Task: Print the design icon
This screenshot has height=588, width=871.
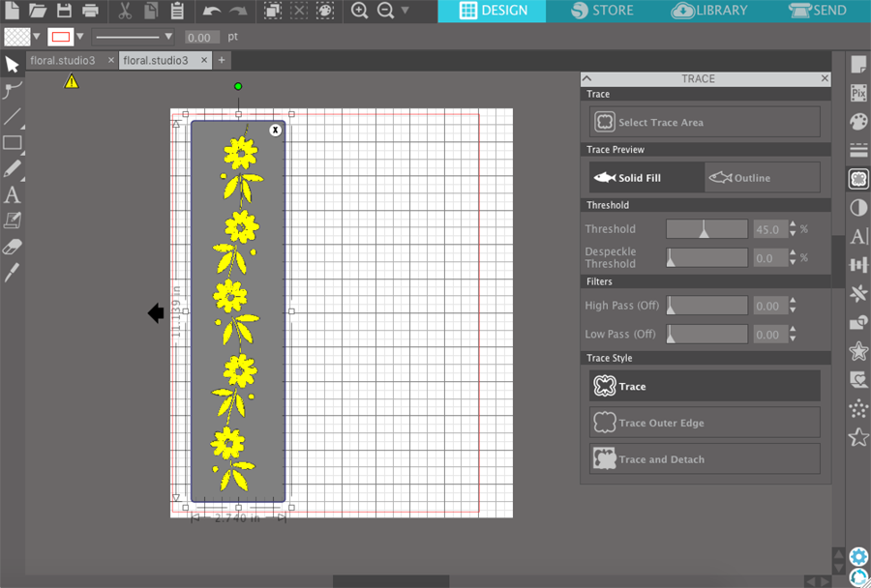Action: click(90, 10)
